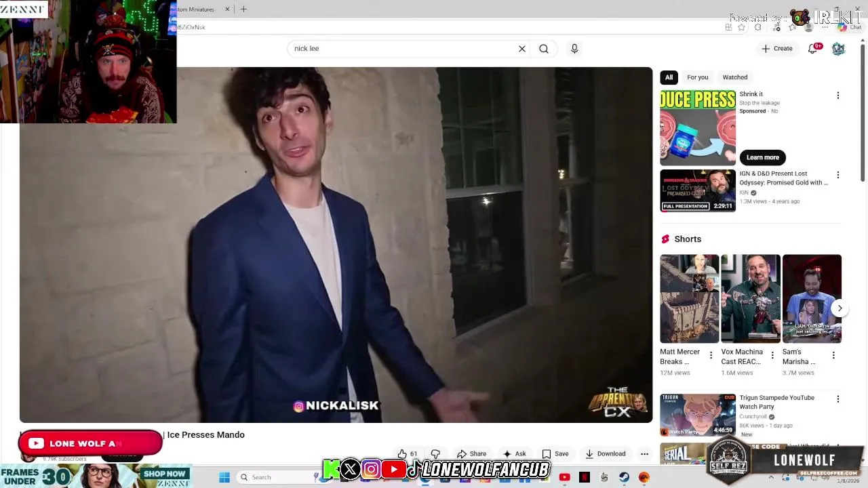Open the Juice Press ad thumbnail
868x488 pixels.
point(698,127)
